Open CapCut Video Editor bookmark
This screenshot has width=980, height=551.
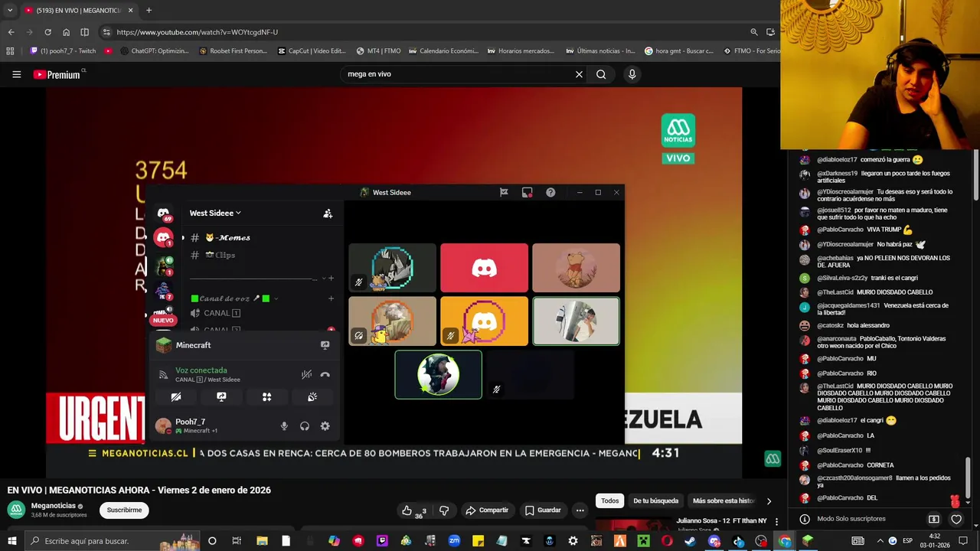(x=312, y=51)
